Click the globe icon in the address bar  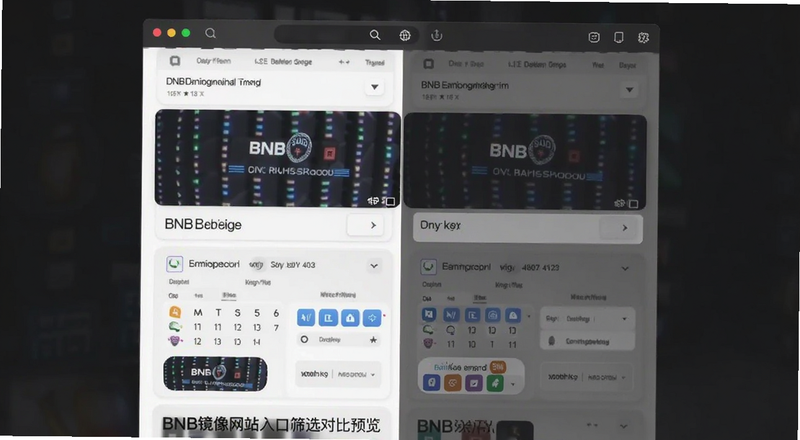[405, 35]
